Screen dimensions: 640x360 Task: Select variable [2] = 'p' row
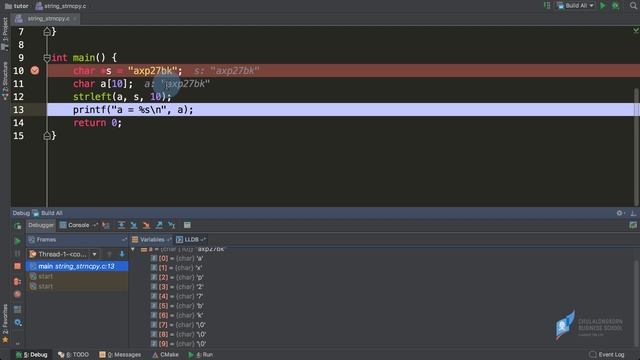177,277
